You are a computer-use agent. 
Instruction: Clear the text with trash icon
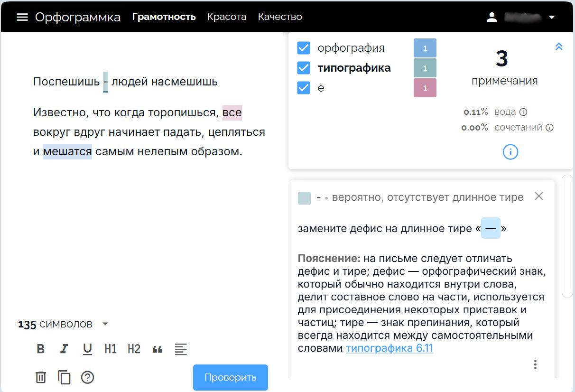40,377
